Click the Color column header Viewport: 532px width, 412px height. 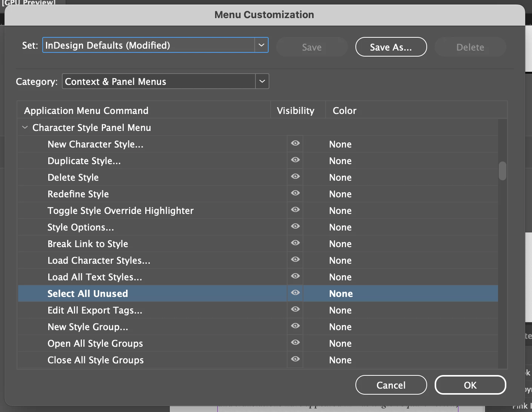tap(416, 111)
